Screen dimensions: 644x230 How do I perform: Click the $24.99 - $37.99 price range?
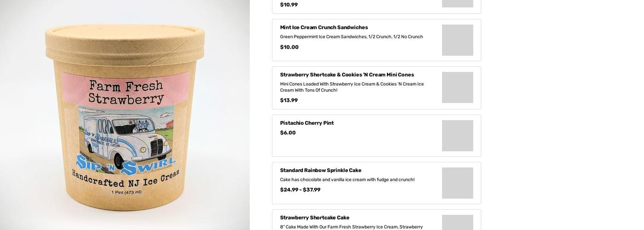point(300,190)
